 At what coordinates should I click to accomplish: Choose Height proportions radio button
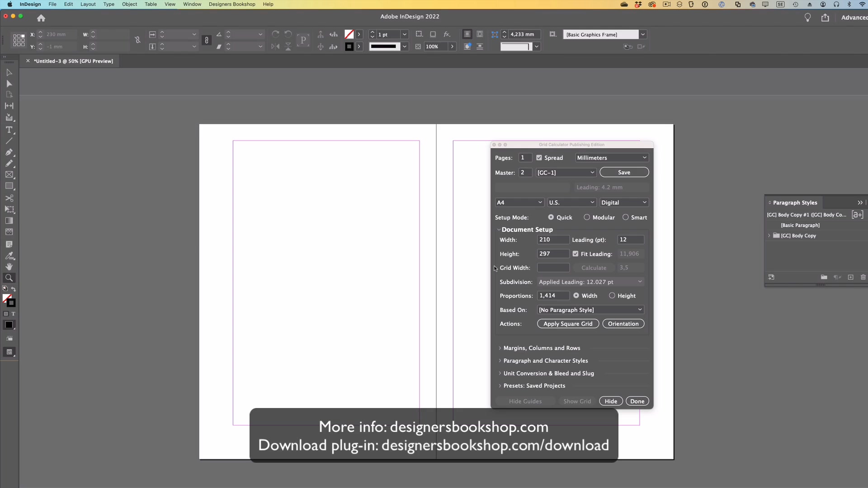click(612, 296)
